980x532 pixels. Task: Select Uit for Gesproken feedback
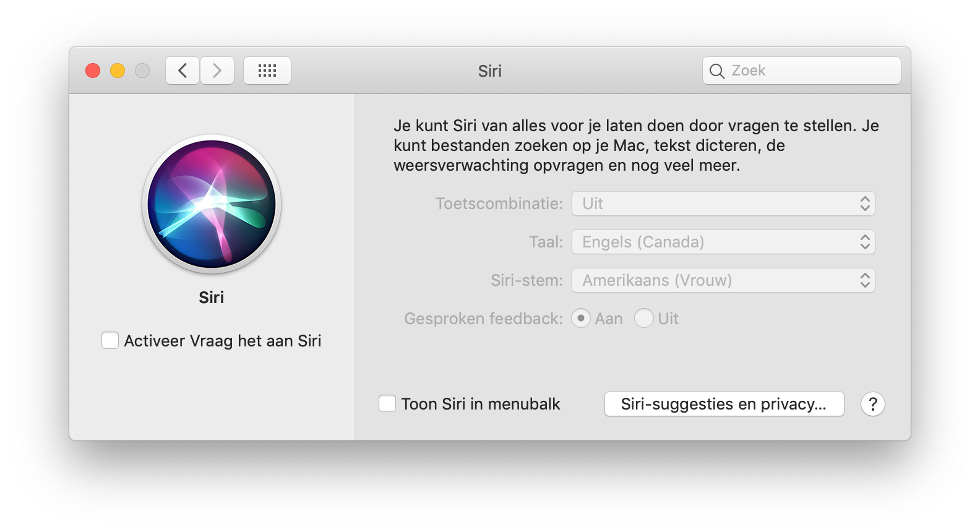pos(644,318)
